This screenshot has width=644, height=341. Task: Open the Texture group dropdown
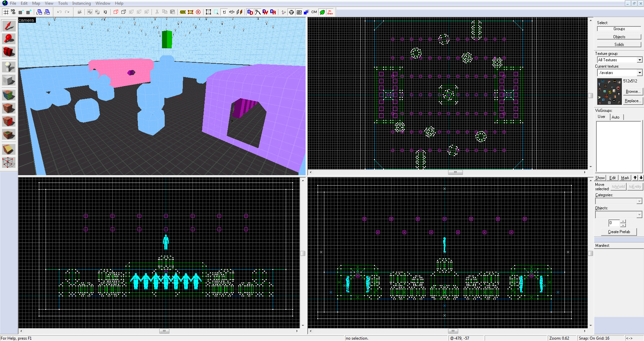click(640, 60)
